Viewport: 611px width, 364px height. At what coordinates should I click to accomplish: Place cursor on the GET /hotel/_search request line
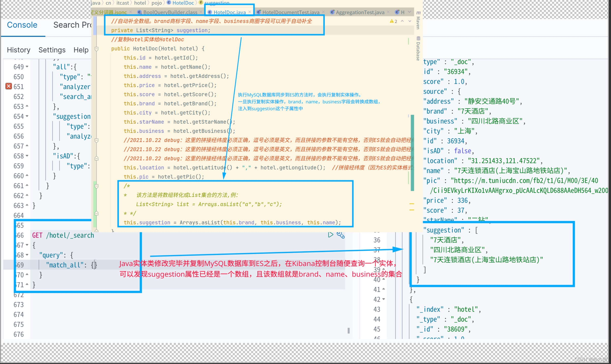pyautogui.click(x=63, y=235)
